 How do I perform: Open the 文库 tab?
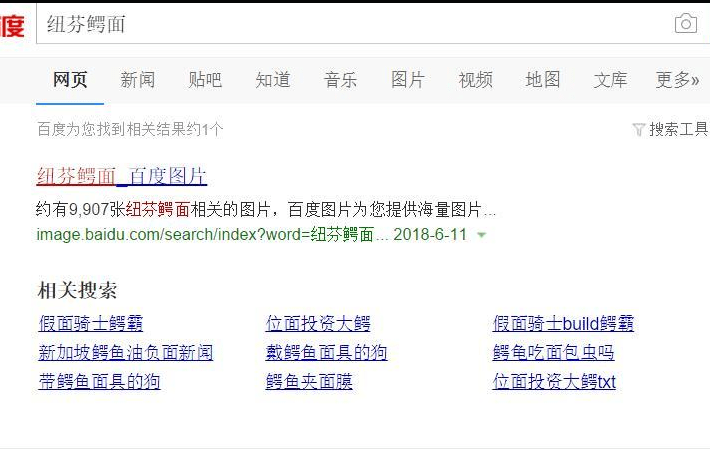(610, 80)
